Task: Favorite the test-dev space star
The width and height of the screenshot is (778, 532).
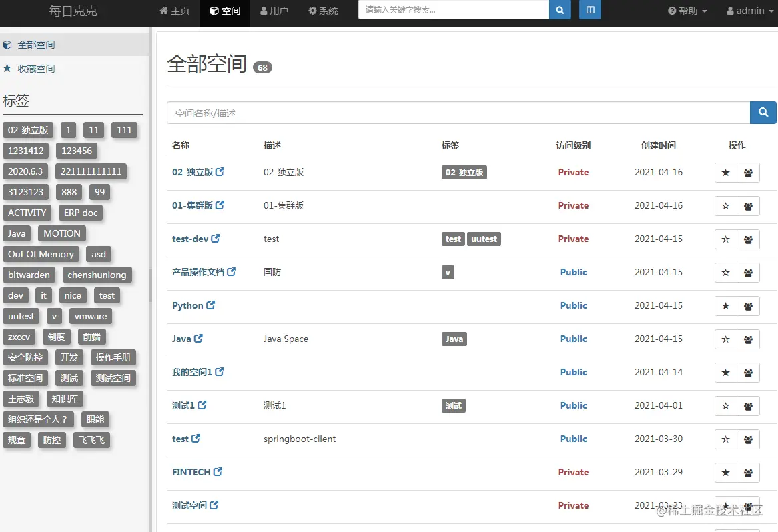Action: click(x=726, y=239)
